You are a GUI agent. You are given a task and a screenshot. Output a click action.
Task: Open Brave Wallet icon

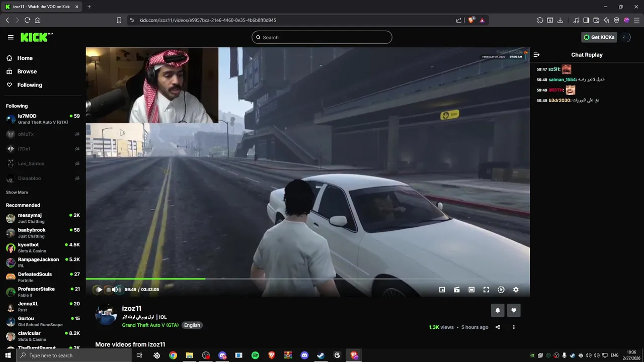pyautogui.click(x=596, y=20)
